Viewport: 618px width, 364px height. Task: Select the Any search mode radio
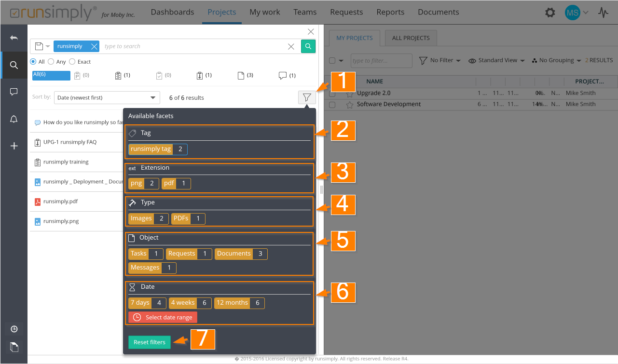tap(51, 62)
